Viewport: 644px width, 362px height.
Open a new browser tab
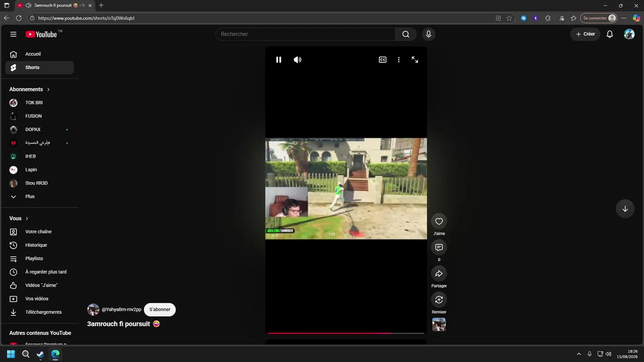point(101,6)
